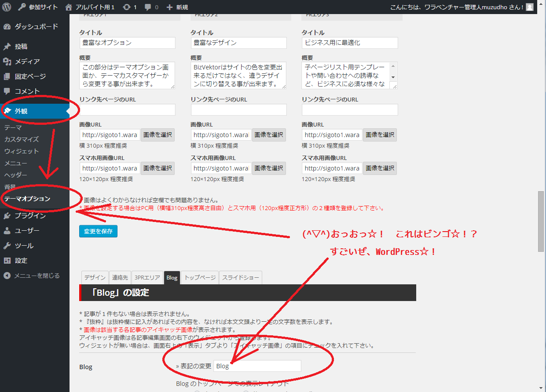
Task: Click 画像を選択 for first column 画像URL
Action: pos(158,134)
